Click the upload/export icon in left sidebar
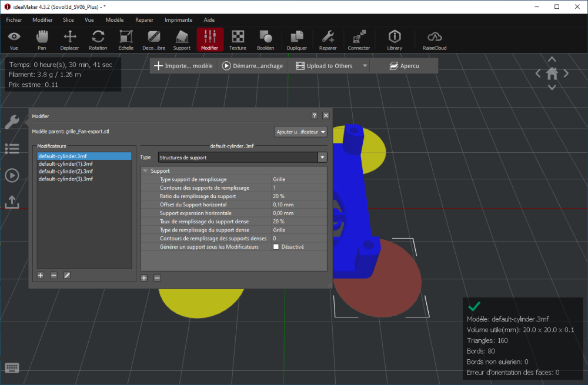 pyautogui.click(x=12, y=202)
